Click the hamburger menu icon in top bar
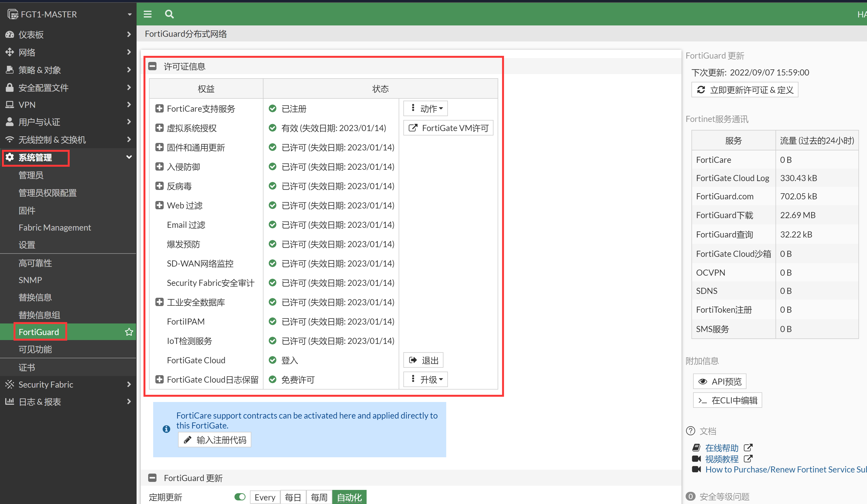The width and height of the screenshot is (867, 504). tap(148, 14)
